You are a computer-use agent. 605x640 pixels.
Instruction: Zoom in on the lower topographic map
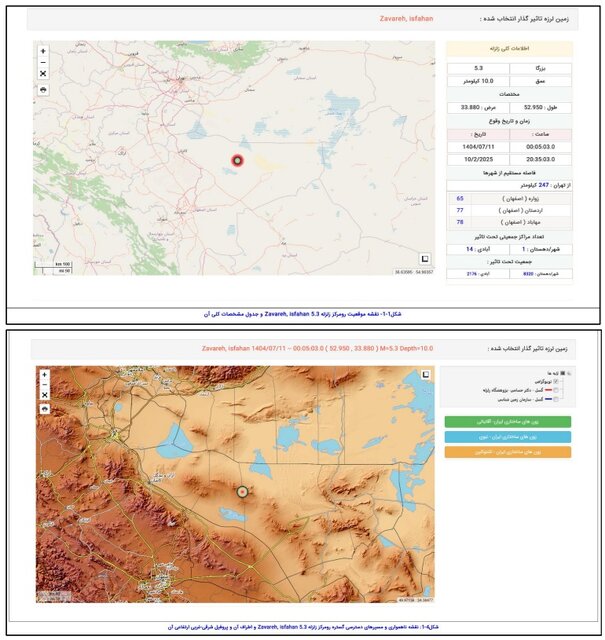(44, 375)
